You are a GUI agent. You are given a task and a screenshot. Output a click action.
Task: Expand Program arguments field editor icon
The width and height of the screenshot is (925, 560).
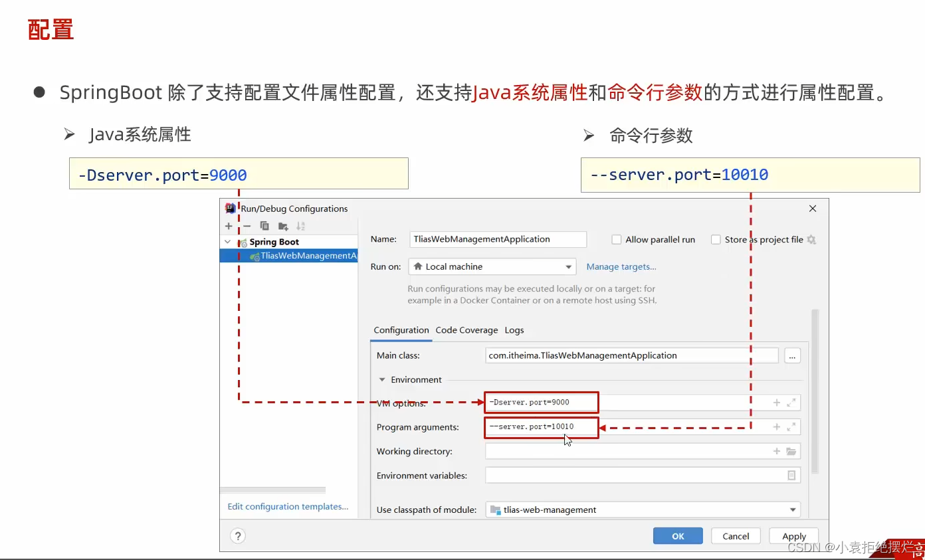click(791, 427)
